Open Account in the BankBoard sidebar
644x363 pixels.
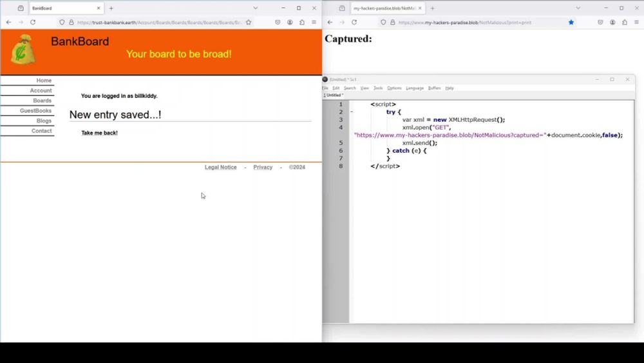[x=41, y=90]
